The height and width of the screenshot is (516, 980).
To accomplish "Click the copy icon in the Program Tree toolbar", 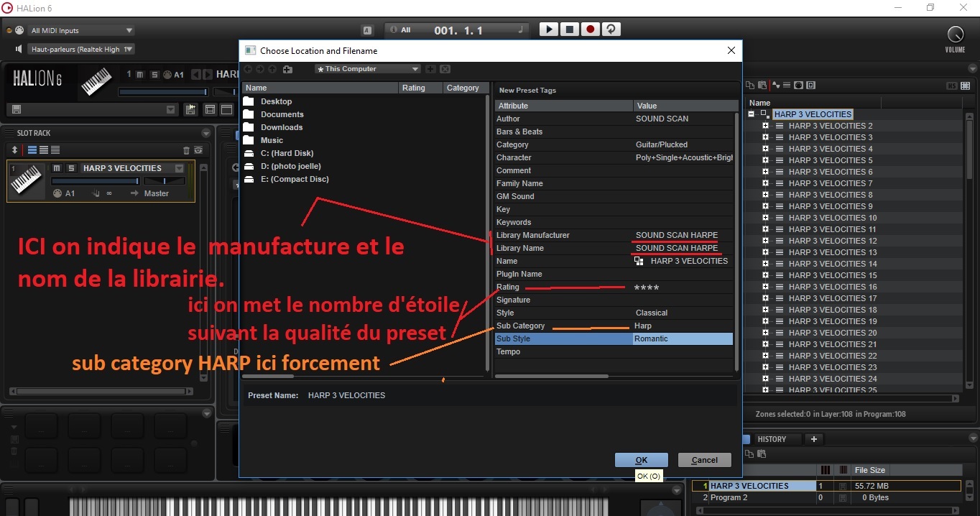I will (x=750, y=86).
